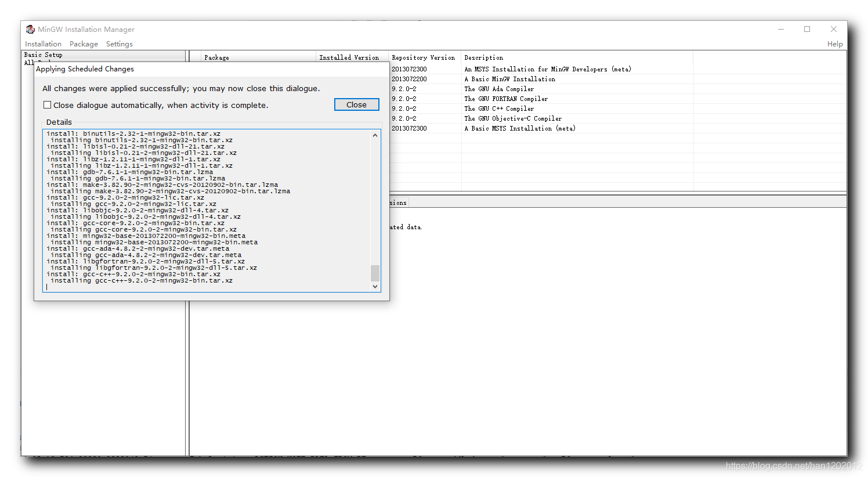868x477 pixels.
Task: Click the Description column header
Action: 577,57
